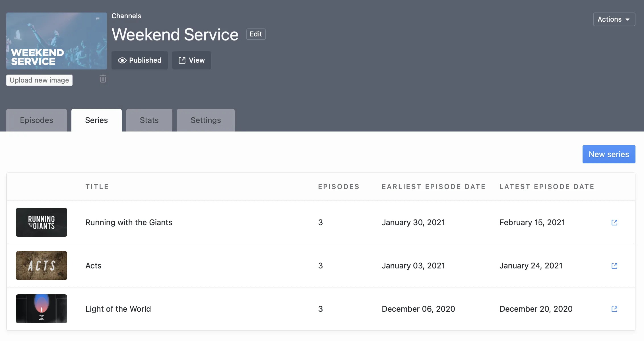Follow the Channels breadcrumb link
The width and height of the screenshot is (644, 341).
tap(126, 16)
